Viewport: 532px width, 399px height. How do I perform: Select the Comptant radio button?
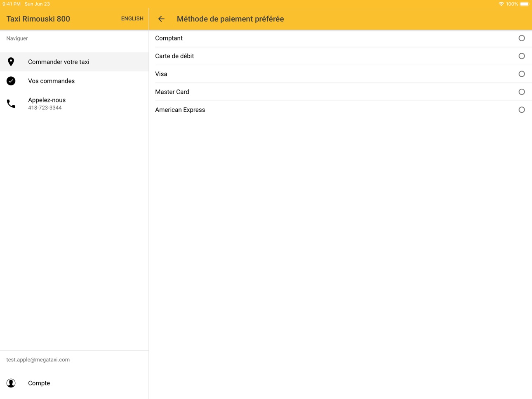pyautogui.click(x=522, y=38)
